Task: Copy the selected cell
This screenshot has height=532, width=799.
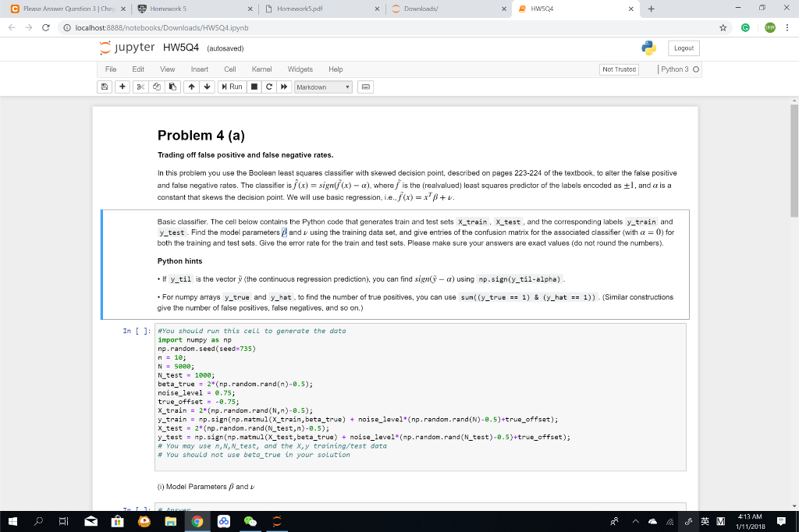Action: tap(157, 87)
